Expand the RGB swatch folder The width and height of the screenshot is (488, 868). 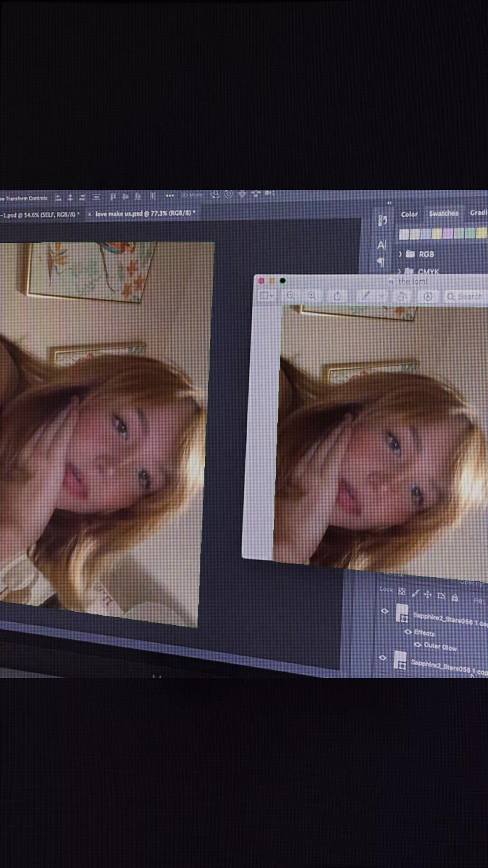pos(400,255)
